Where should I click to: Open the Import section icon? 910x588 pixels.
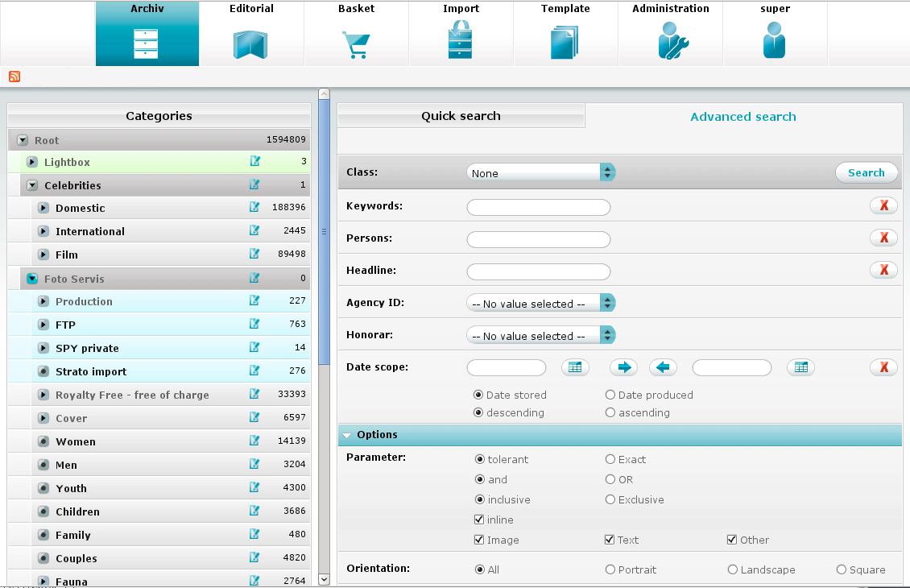click(x=461, y=42)
